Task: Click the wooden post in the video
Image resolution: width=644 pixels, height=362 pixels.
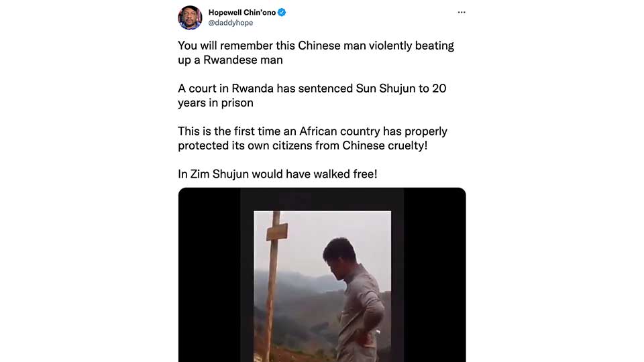Action: pyautogui.click(x=272, y=286)
